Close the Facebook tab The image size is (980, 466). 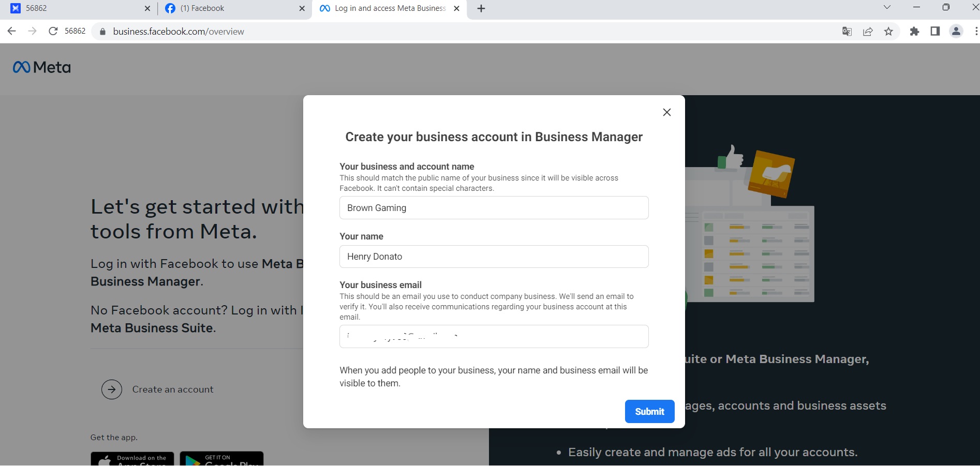pos(302,8)
